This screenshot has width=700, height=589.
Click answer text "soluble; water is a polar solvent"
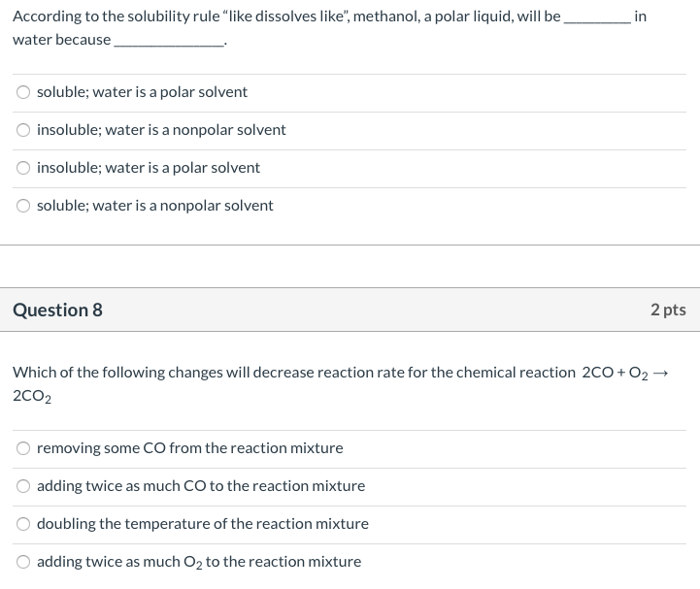[142, 92]
